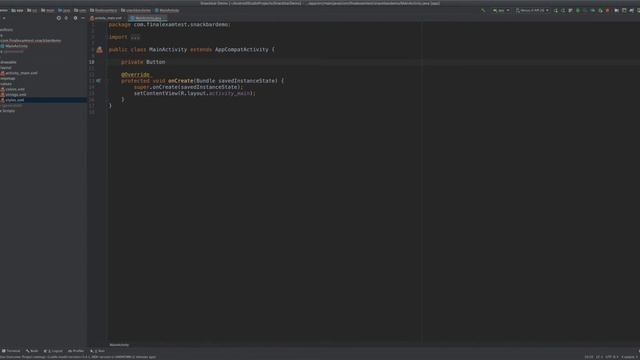Click the java breadcrumb in navigation bar

coord(64,10)
